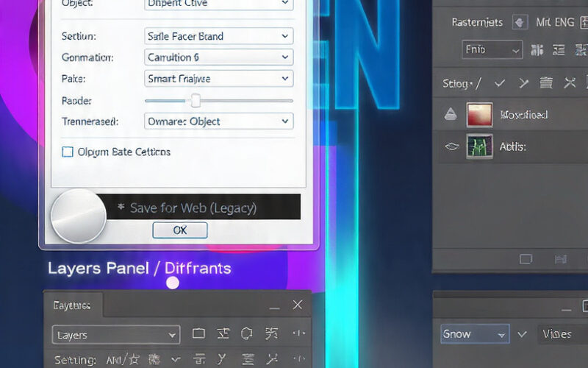Click the Rasder slider track right of the handle
The width and height of the screenshot is (588, 368).
tap(247, 101)
